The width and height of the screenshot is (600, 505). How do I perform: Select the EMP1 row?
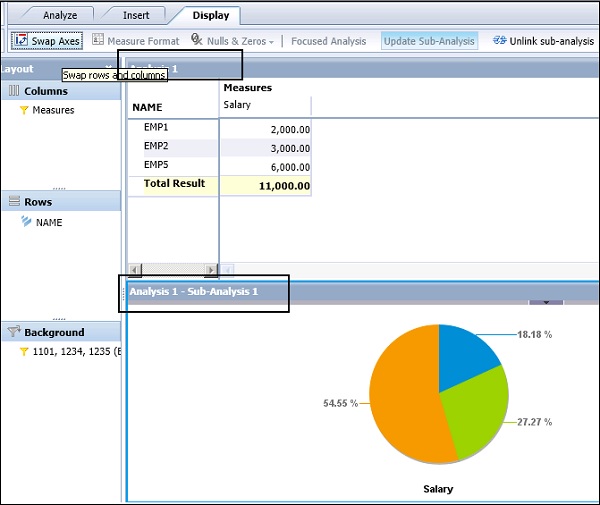156,127
